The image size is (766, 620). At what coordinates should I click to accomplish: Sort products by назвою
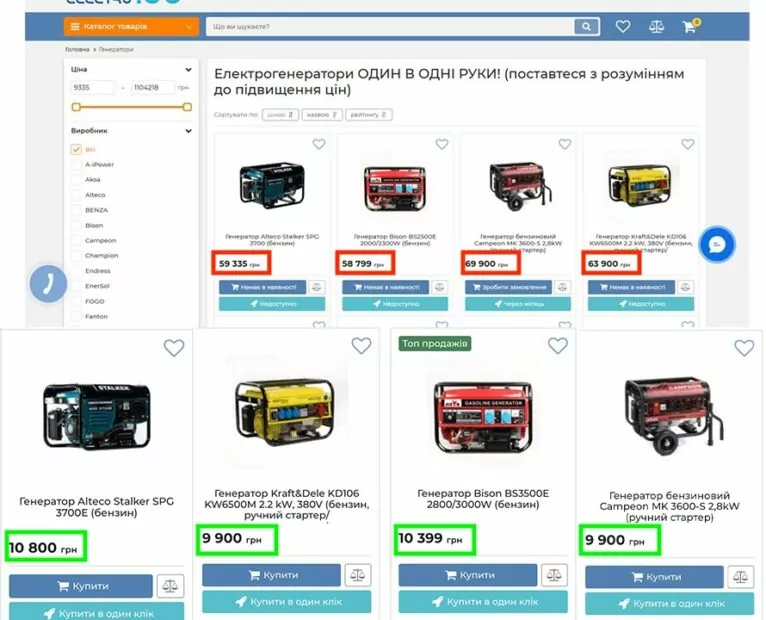click(322, 114)
